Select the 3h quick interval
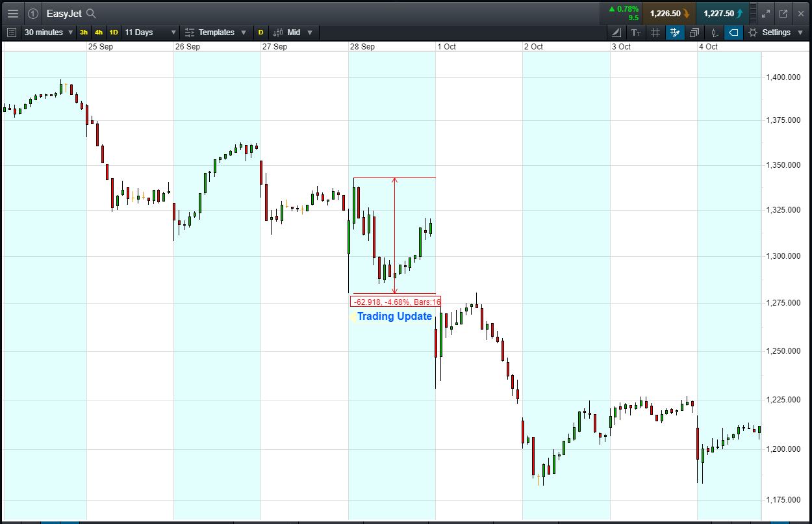 pyautogui.click(x=84, y=32)
